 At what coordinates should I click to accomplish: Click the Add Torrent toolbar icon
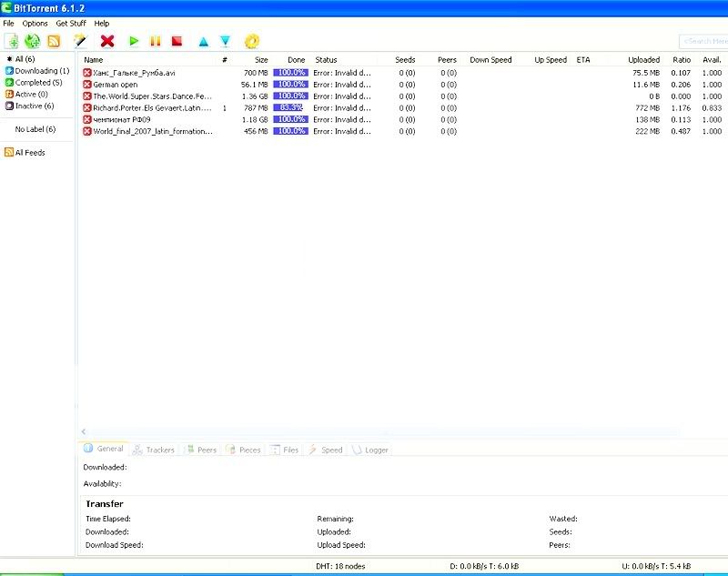coord(12,41)
